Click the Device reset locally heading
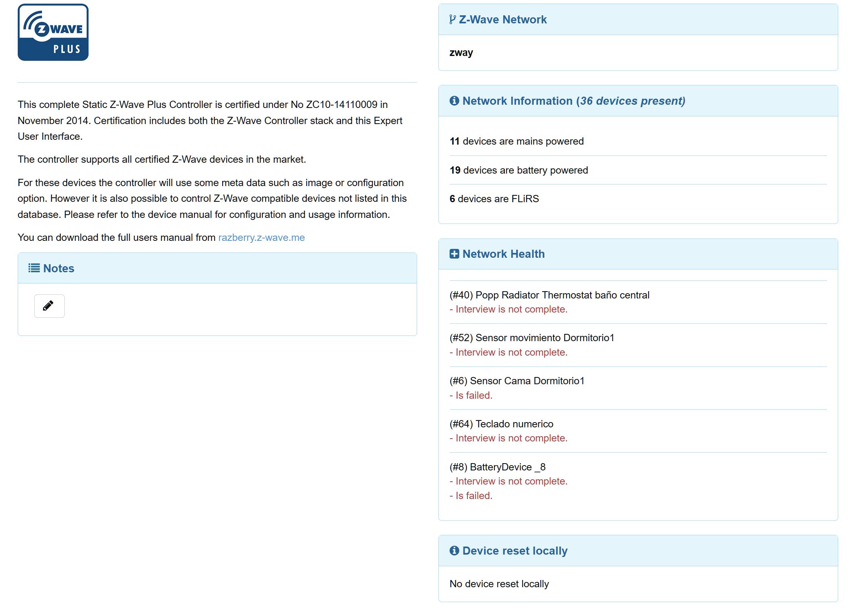Screen dimensions: 868x613 tap(515, 551)
